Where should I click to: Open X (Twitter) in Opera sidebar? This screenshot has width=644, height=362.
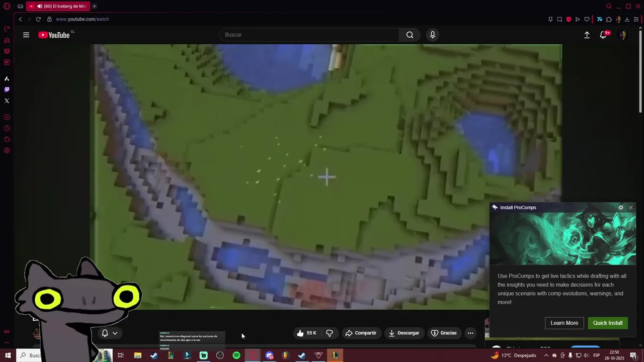[7, 101]
